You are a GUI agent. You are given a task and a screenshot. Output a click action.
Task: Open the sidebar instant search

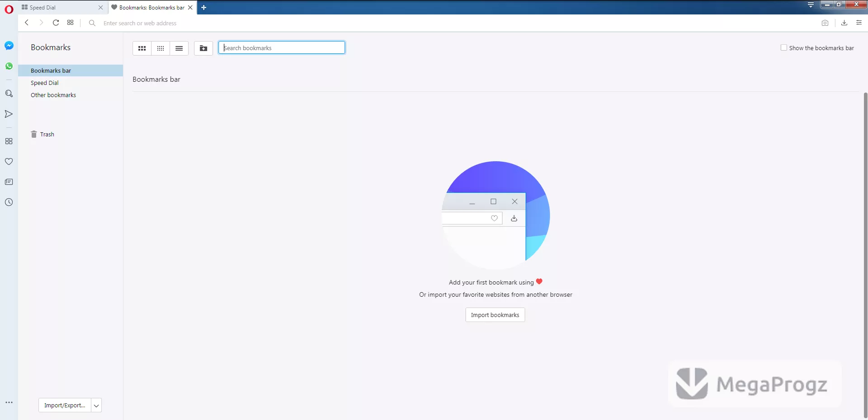coord(9,93)
